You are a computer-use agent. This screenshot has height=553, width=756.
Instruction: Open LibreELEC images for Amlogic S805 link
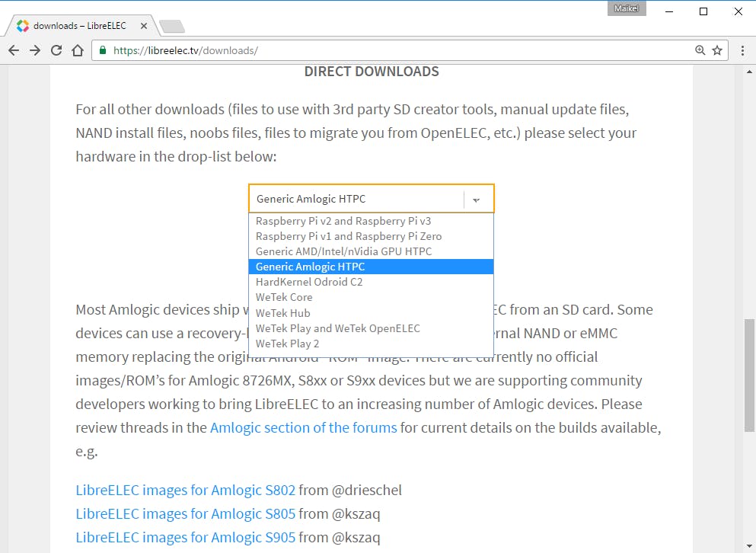(x=185, y=514)
